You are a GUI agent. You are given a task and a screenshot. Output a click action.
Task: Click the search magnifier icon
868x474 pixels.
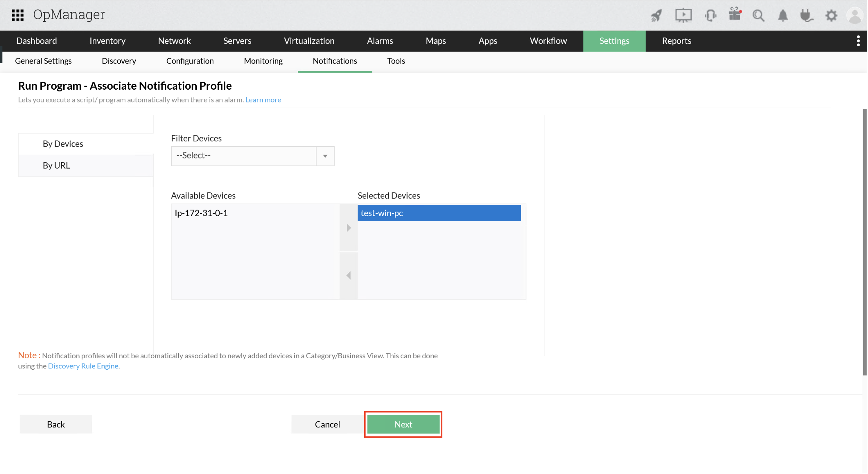(759, 16)
